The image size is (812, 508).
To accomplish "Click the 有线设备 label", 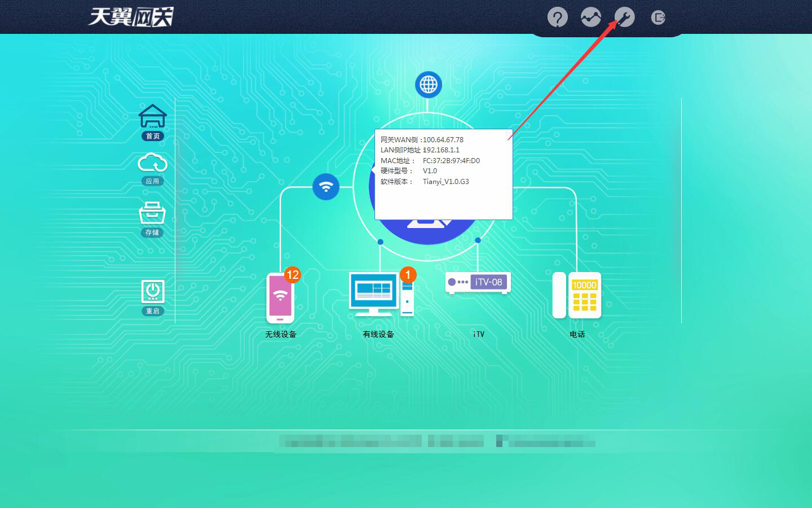I will pos(378,334).
